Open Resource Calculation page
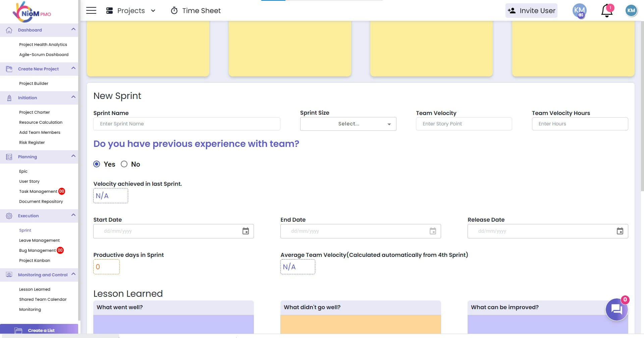644x338 pixels. coord(41,122)
